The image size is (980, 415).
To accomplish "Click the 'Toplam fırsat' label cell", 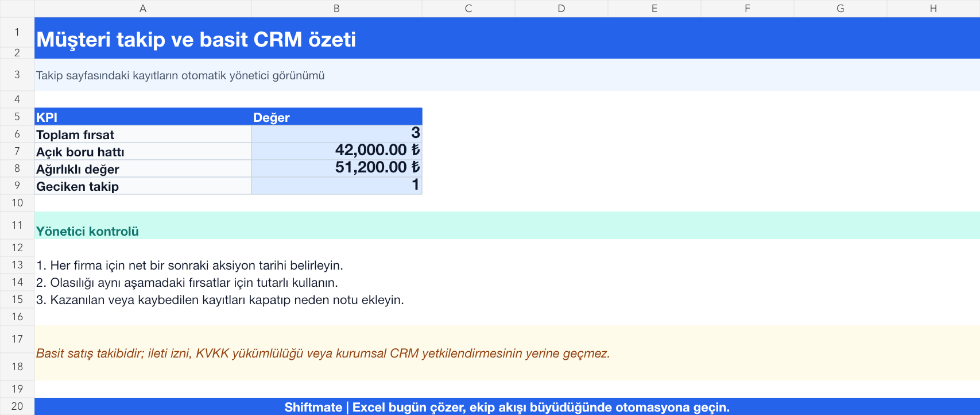I will click(x=143, y=134).
